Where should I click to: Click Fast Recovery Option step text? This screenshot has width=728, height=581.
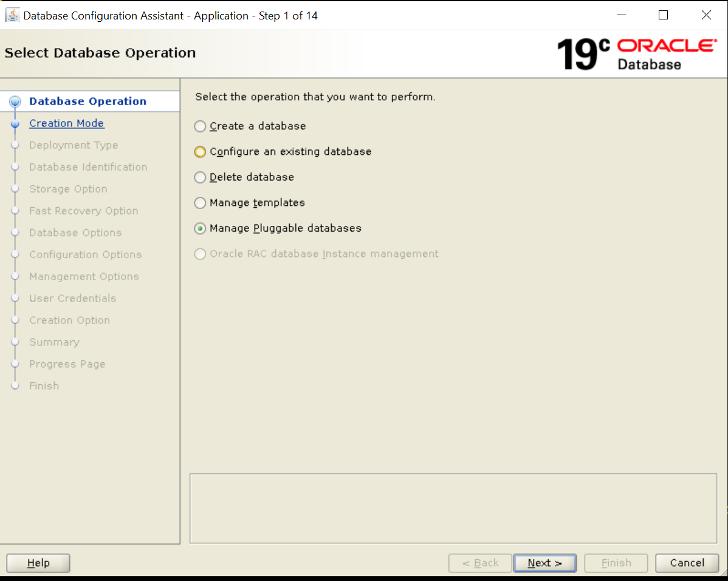[84, 210]
